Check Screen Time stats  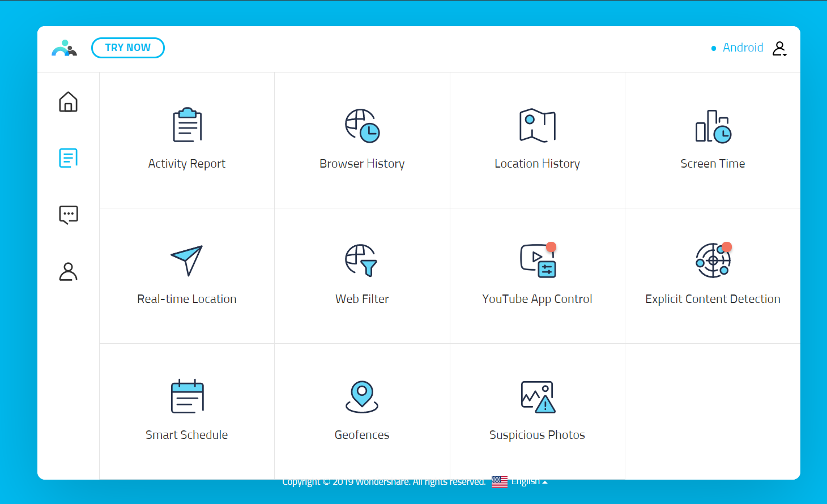tap(713, 140)
